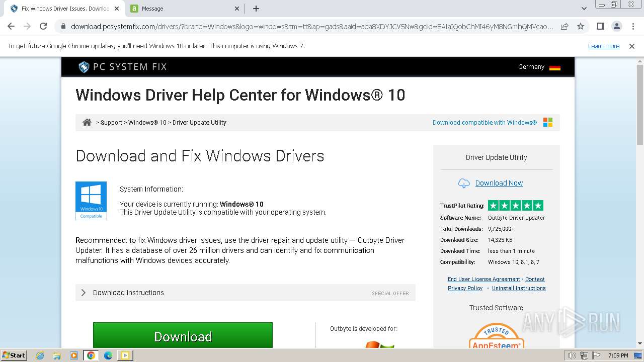Go forward in browser history
Screen dimensions: 644x362
pyautogui.click(x=27, y=26)
